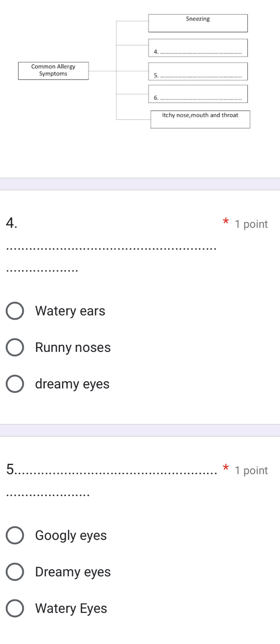Select "Dreamy eyes" for question 5
The height and width of the screenshot is (644, 280).
point(15,572)
